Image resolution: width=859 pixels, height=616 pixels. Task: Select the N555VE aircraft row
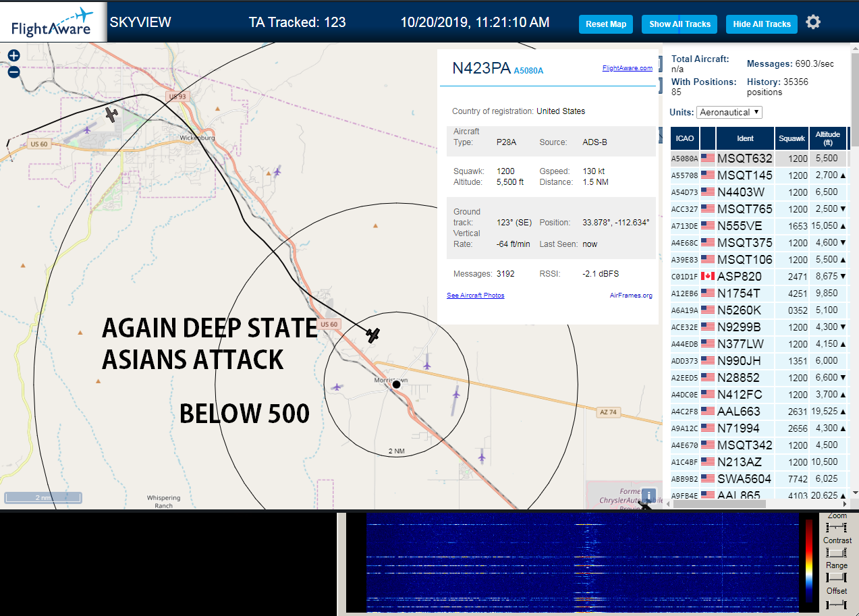[759, 226]
